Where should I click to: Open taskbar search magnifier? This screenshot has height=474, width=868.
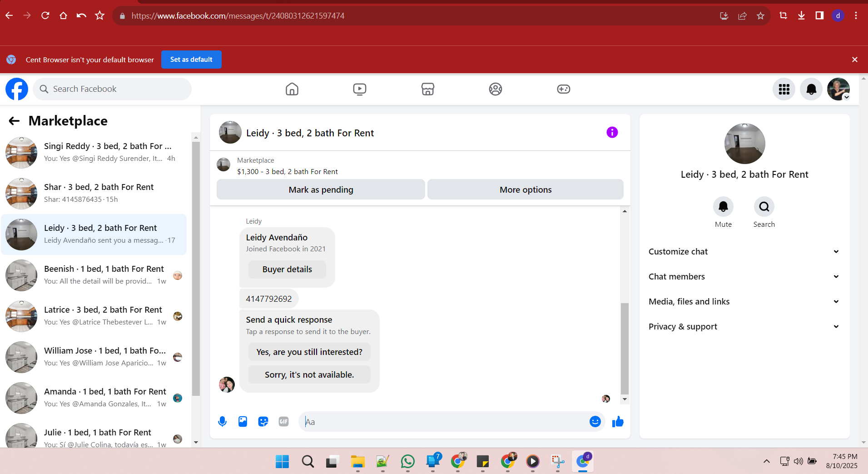308,462
